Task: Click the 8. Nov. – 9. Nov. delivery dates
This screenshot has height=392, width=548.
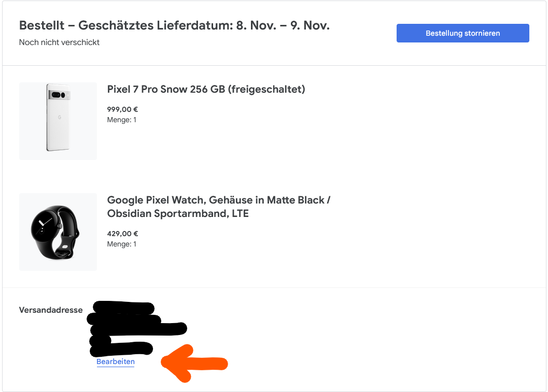Action: [x=283, y=25]
